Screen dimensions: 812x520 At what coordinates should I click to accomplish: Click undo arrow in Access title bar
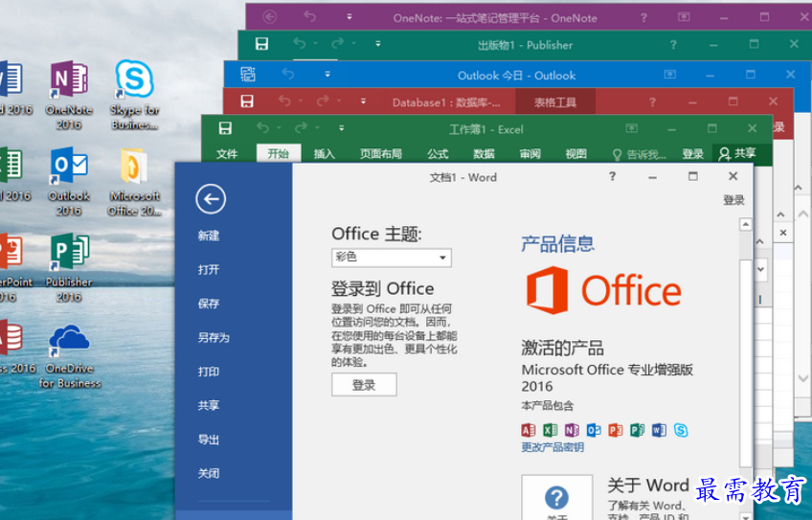click(284, 101)
